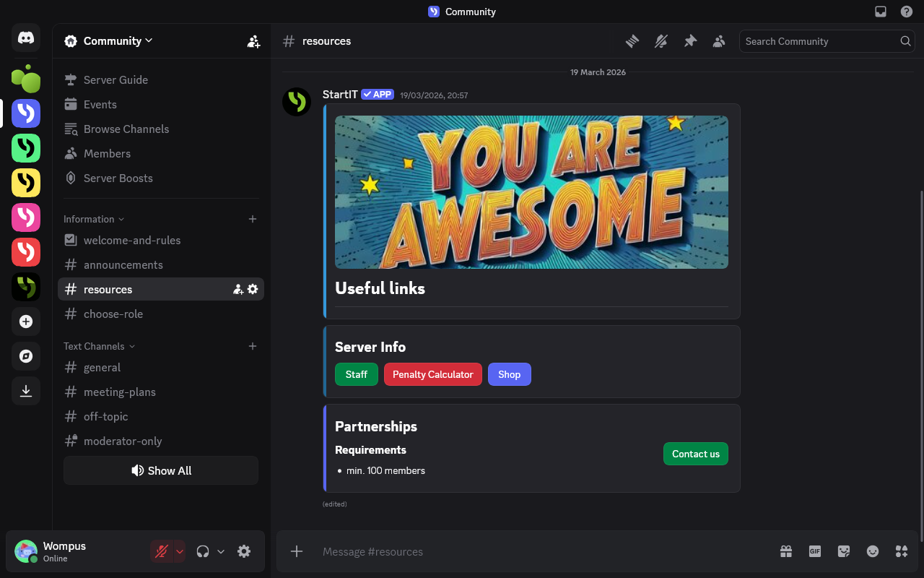Open the gift menu in the message bar
924x578 pixels.
coord(786,551)
